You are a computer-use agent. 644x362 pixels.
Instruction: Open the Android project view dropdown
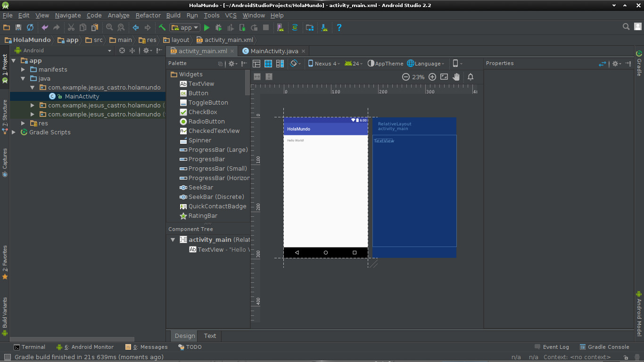tap(64, 50)
